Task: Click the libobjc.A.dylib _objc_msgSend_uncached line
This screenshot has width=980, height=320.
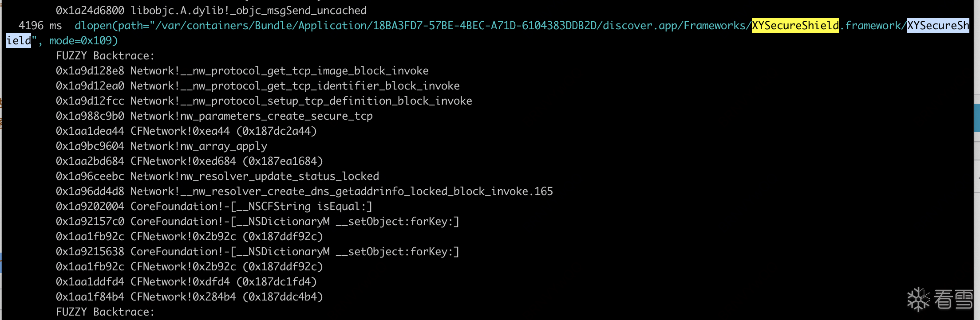Action: [211, 11]
